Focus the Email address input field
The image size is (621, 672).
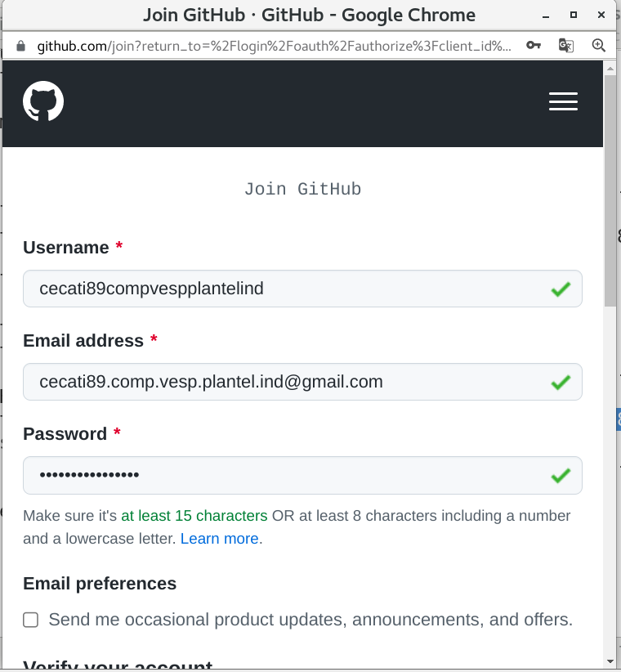point(286,382)
